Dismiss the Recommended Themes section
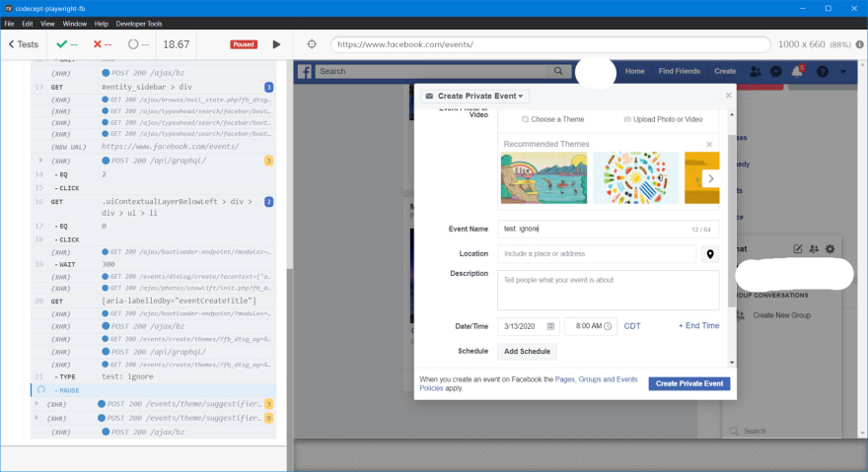This screenshot has width=868, height=472. pos(709,144)
